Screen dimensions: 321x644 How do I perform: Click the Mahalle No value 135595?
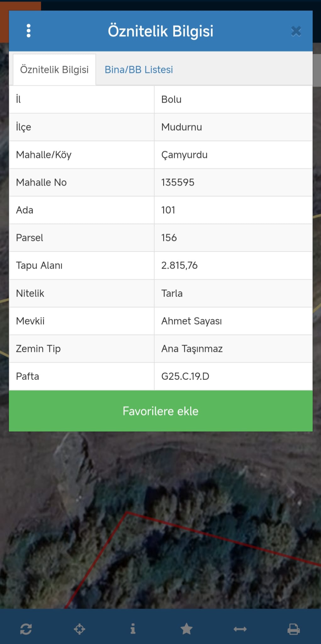tap(178, 182)
